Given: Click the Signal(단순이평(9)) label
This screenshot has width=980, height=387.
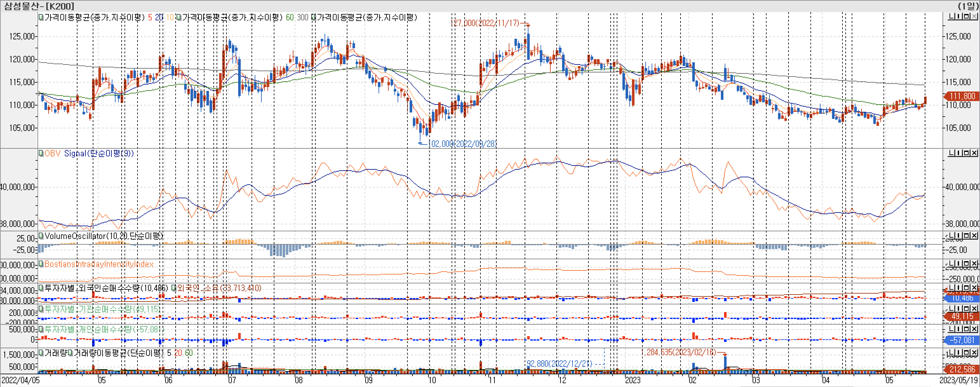Looking at the screenshot, I should point(99,153).
